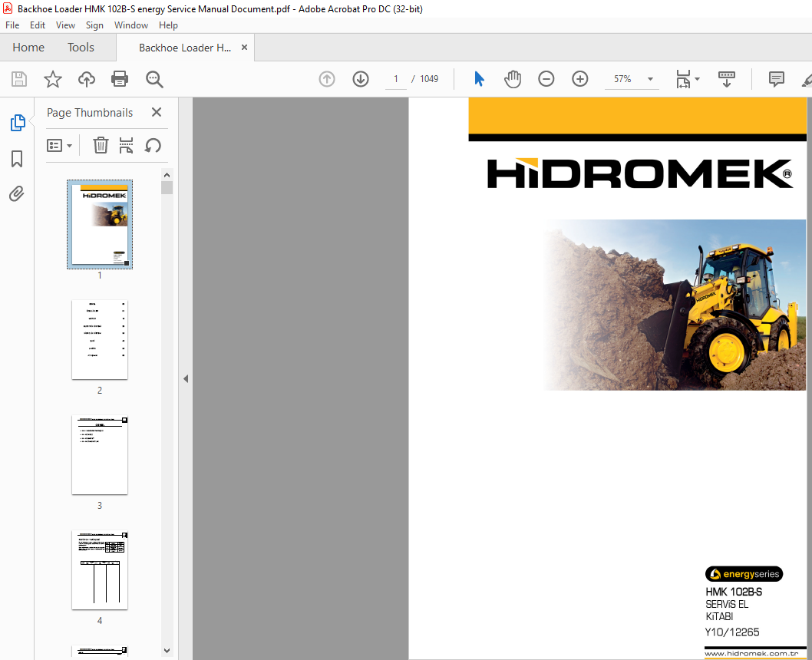Open the Attachments paperclip panel
Image resolution: width=812 pixels, height=660 pixels.
pos(17,194)
